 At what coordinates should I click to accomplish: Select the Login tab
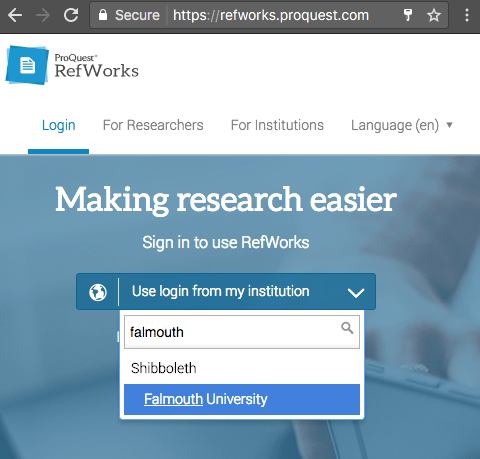pyautogui.click(x=58, y=125)
